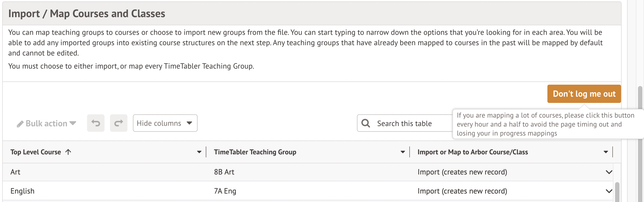Click the sort arrow on Top Level Course

point(68,152)
